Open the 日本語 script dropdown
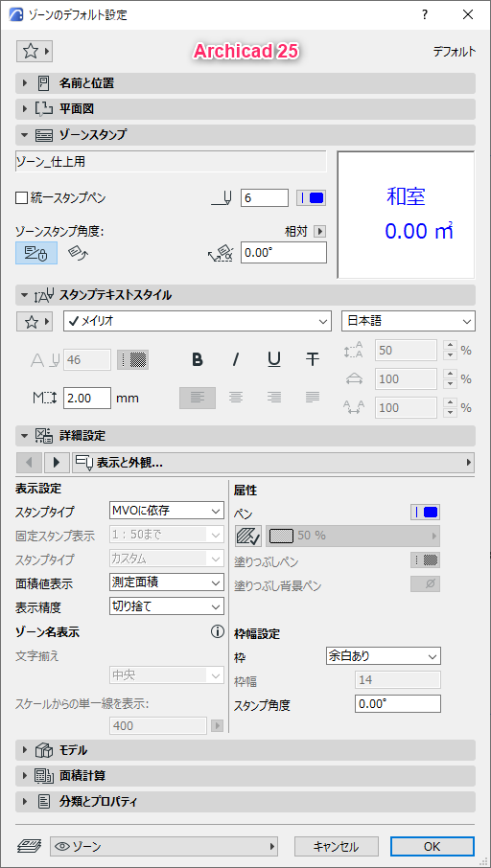Viewport: 491px width, 868px height. [x=408, y=321]
